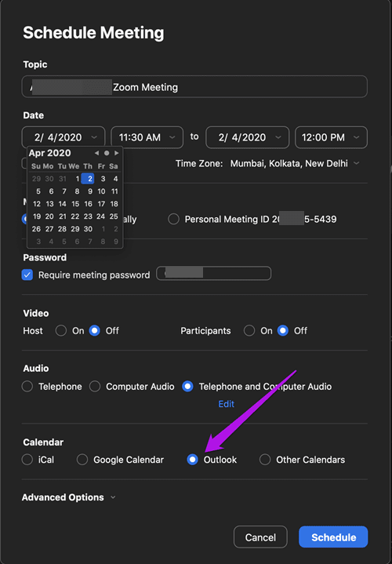392x564 pixels.
Task: Pick April 10 in the calendar
Action: 101,191
